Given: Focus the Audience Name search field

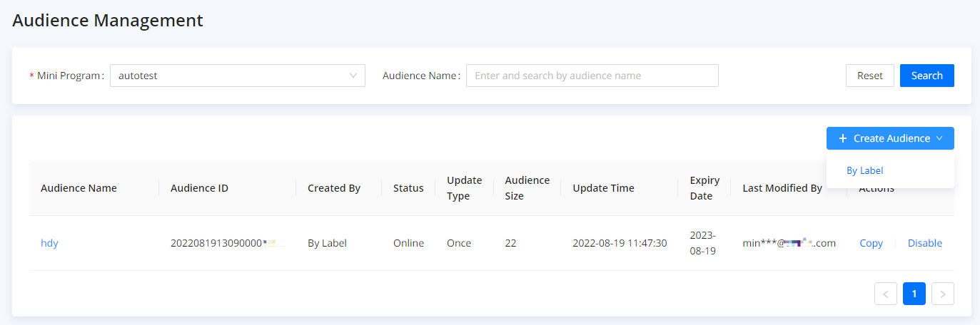Looking at the screenshot, I should (x=592, y=76).
